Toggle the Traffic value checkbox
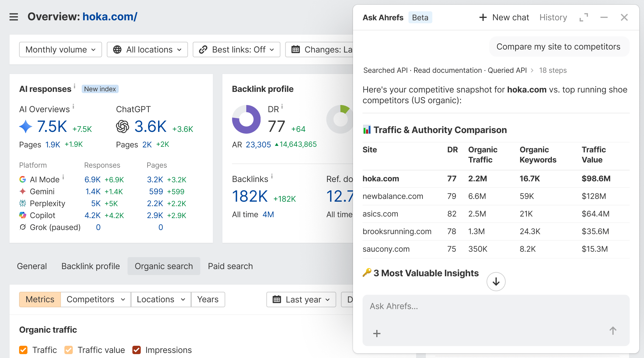 pyautogui.click(x=69, y=350)
